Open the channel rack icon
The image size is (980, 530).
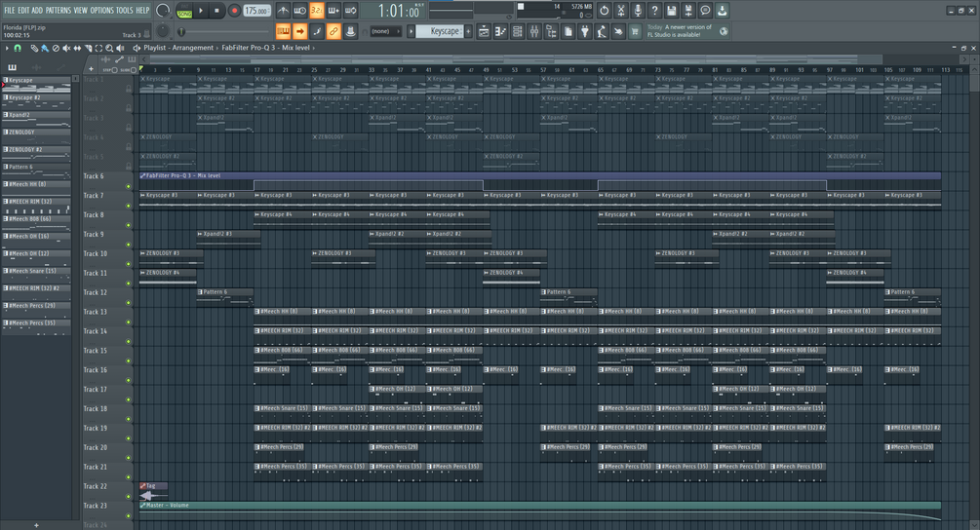coord(518,31)
